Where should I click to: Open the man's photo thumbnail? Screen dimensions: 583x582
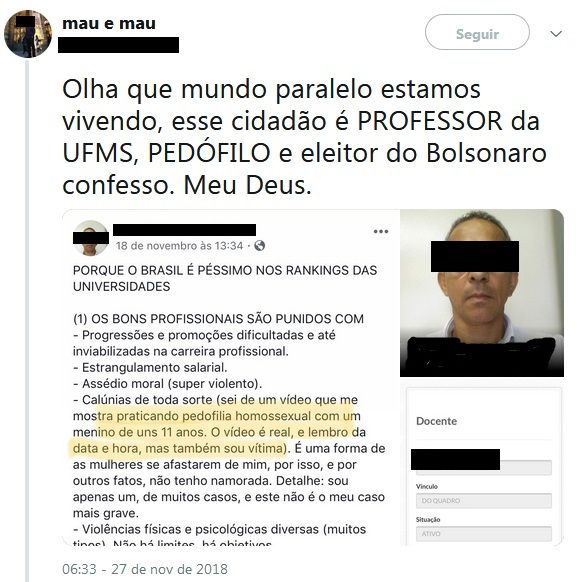(x=482, y=293)
